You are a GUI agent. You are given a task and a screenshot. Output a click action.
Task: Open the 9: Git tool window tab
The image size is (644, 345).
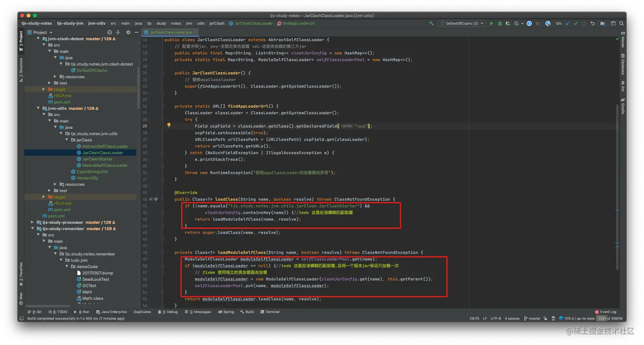tap(34, 312)
